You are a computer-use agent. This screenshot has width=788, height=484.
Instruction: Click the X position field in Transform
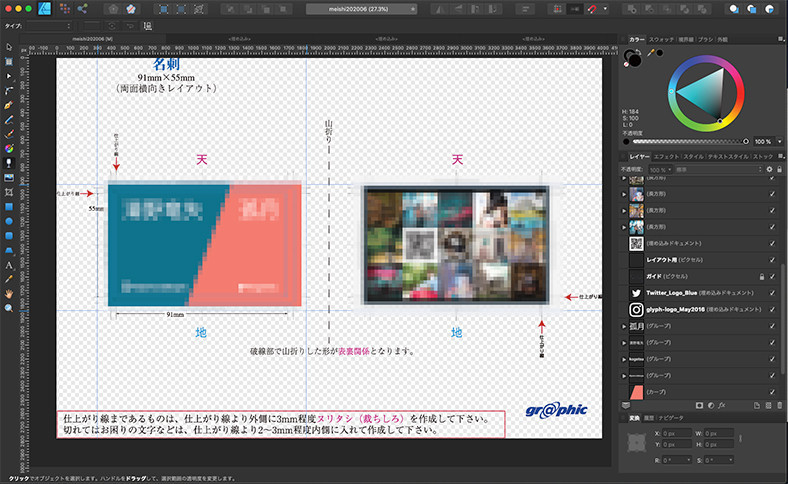(676, 433)
